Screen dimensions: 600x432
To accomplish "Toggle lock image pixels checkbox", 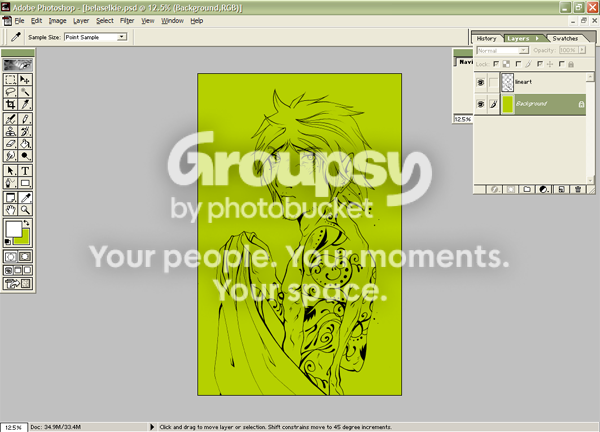I will (x=518, y=64).
